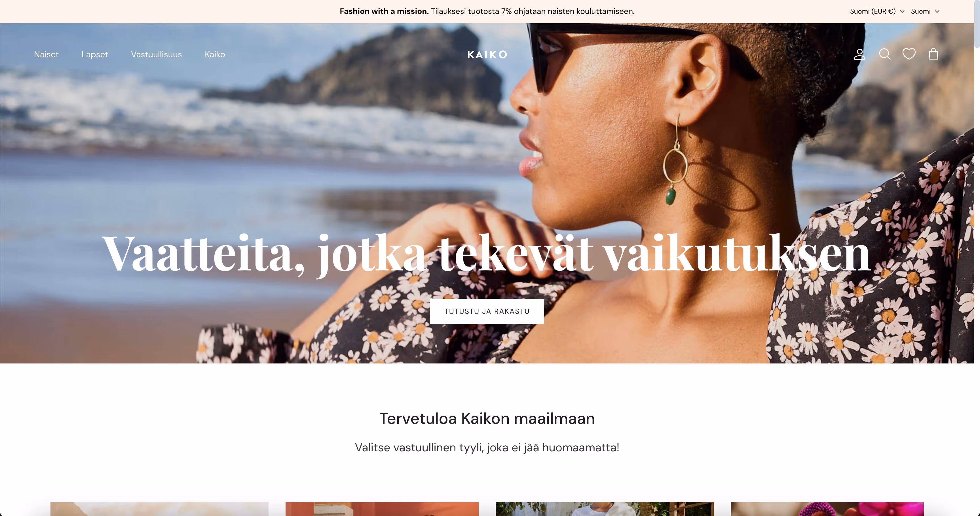Viewport: 980px width, 516px height.
Task: Click the hero headline Vaatteita, jotka tekevät vaikutuksen
Action: click(x=487, y=254)
